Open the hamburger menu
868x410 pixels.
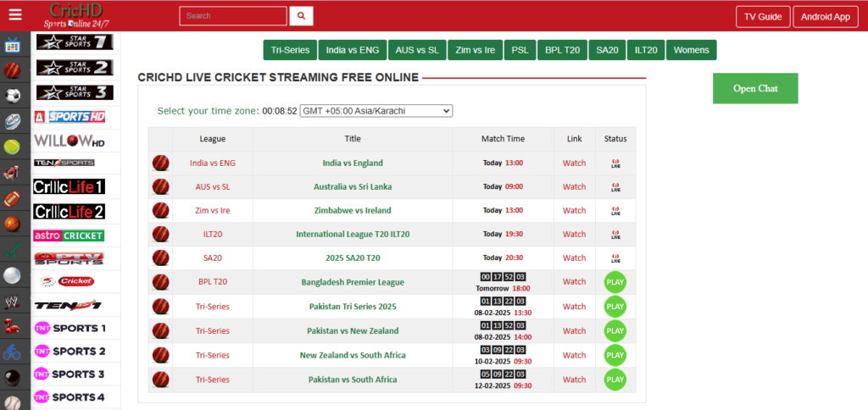14,15
